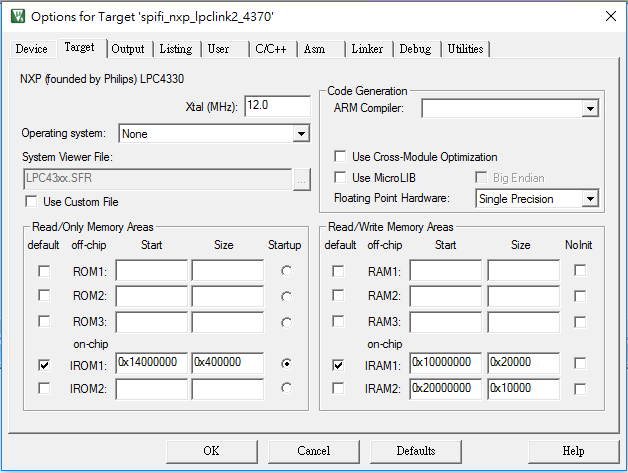Select ROM3 Startup radio button
The height and width of the screenshot is (473, 628).
click(x=286, y=322)
